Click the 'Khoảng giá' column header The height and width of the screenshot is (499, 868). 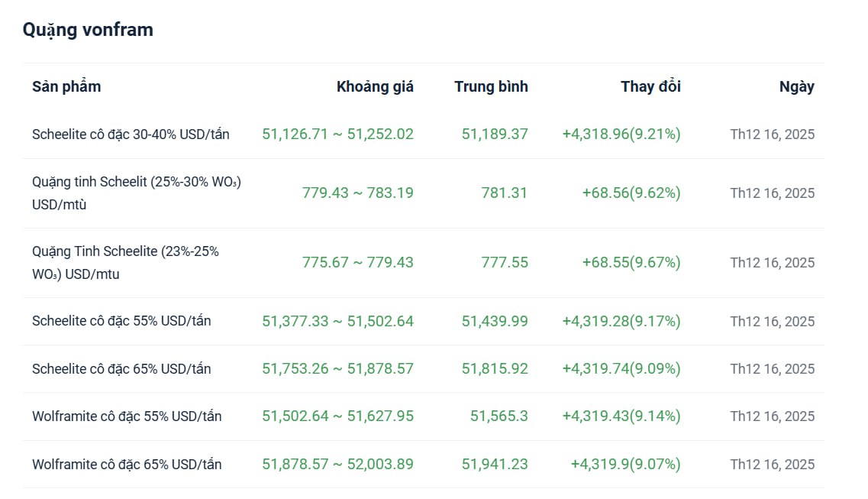pos(375,86)
